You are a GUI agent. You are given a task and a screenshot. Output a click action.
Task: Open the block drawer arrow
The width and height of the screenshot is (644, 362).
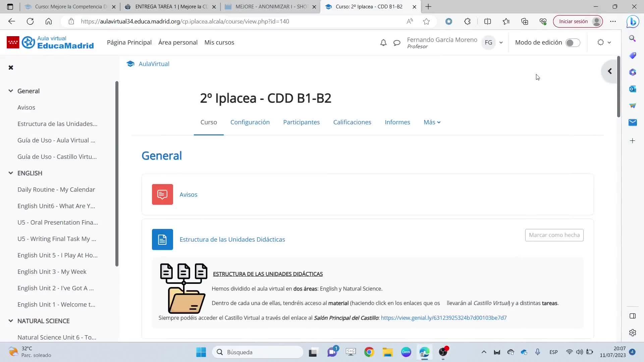point(609,71)
